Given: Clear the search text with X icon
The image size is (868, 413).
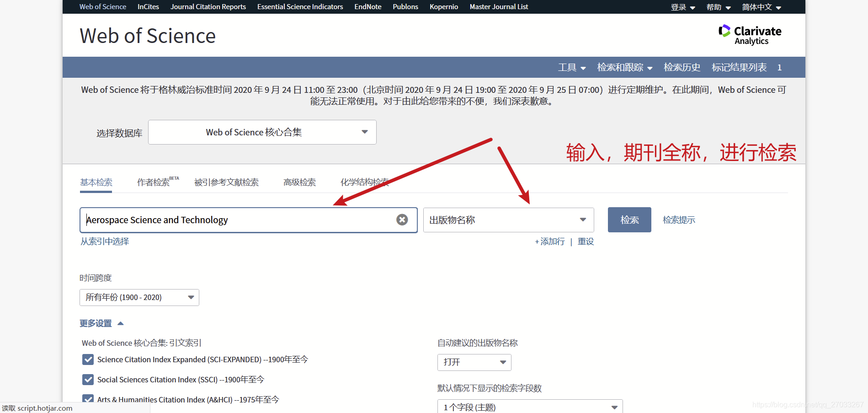Looking at the screenshot, I should coord(402,220).
